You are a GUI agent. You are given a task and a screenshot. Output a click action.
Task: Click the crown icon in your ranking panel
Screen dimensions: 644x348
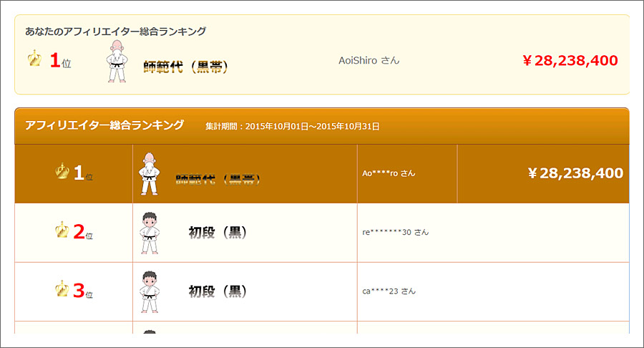(34, 60)
